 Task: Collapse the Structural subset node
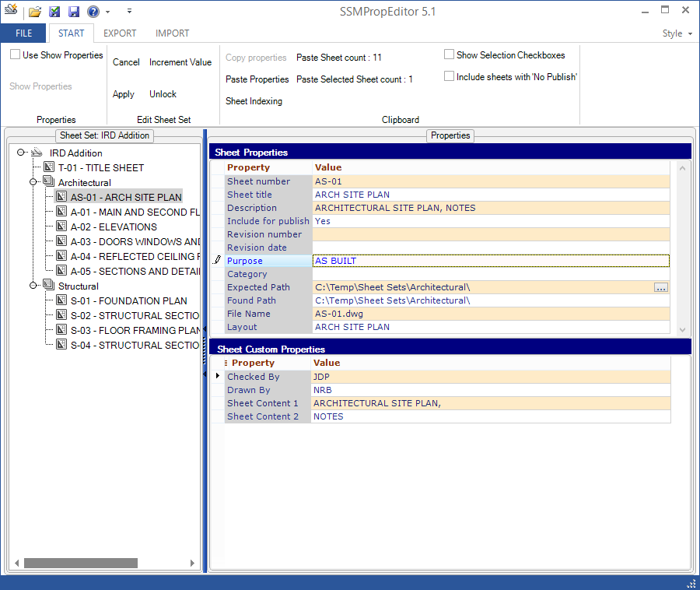tap(33, 286)
